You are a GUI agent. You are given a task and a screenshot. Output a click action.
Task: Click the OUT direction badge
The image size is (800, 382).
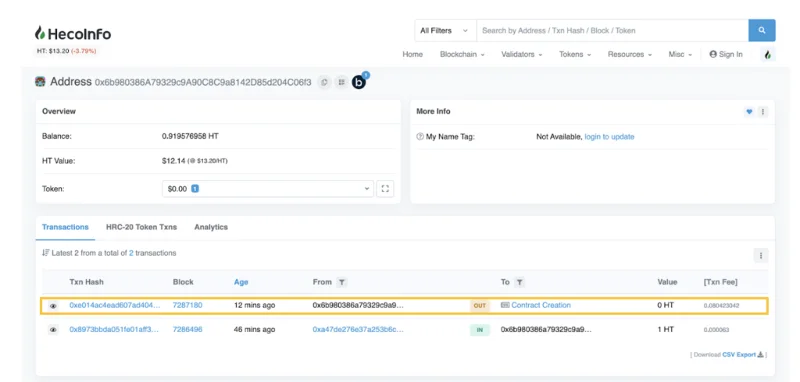[480, 305]
